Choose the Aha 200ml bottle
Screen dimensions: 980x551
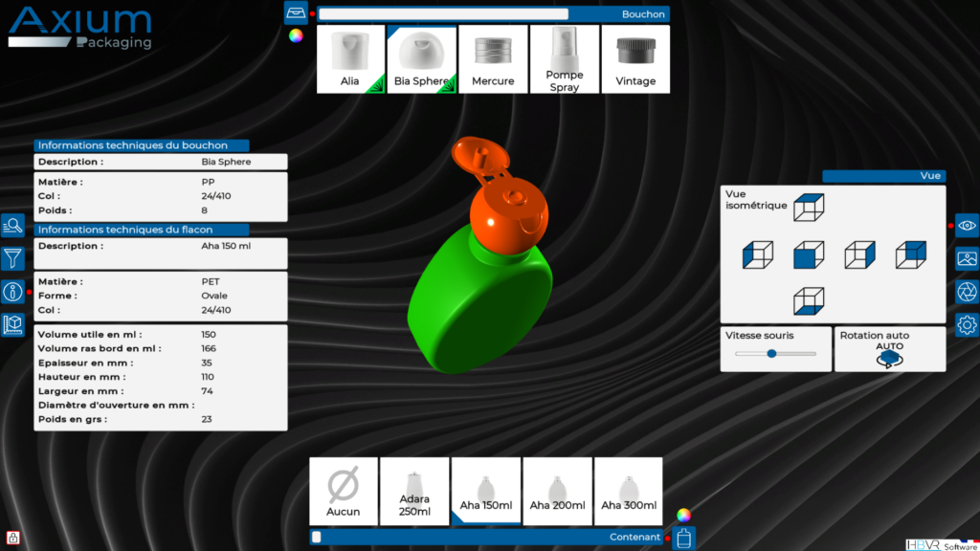click(558, 491)
